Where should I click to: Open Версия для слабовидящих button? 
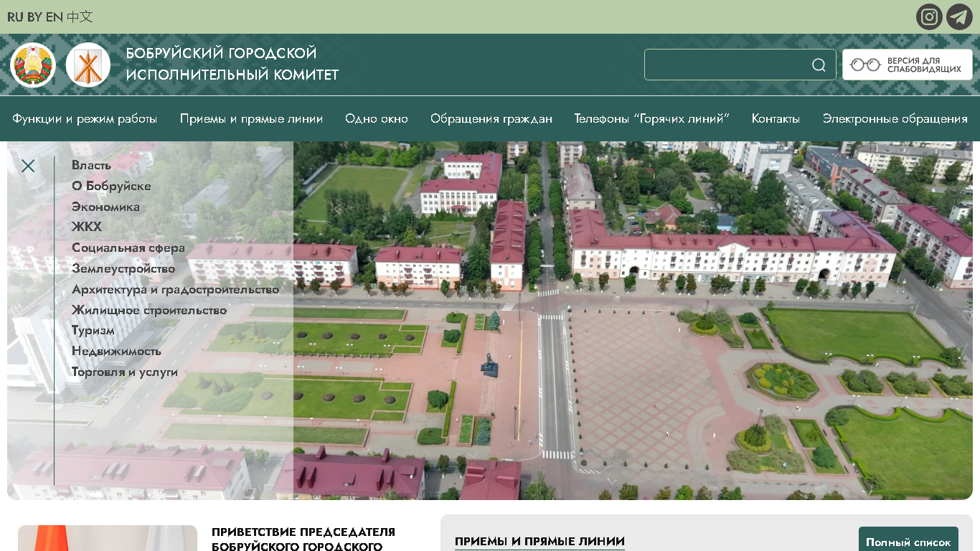tap(908, 65)
